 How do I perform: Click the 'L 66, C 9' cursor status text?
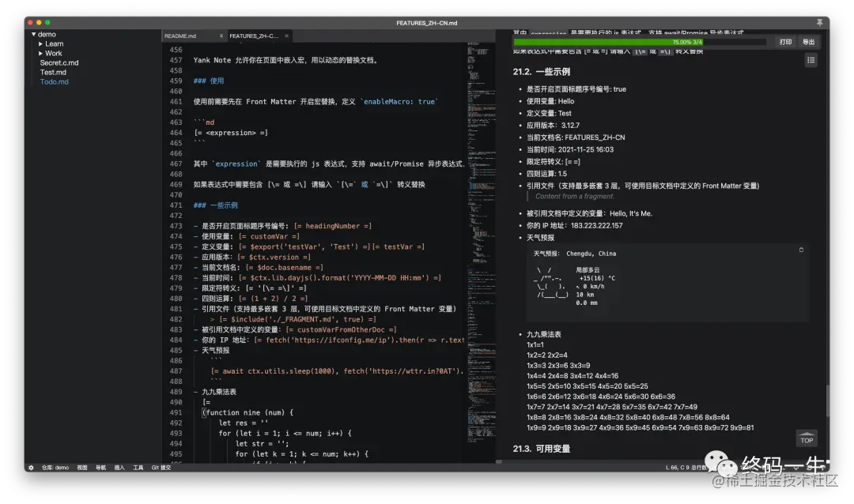click(x=677, y=468)
